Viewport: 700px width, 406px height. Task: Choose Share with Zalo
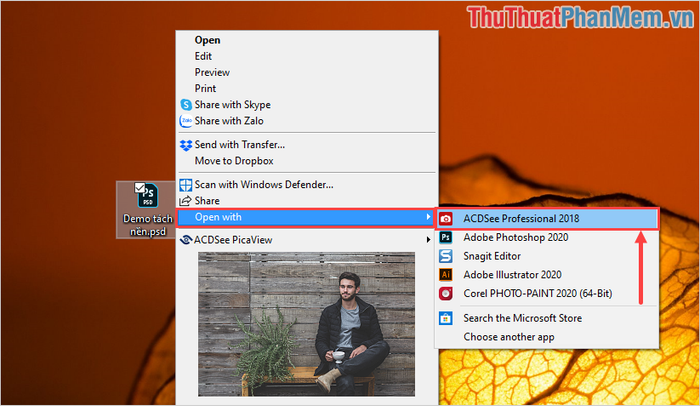307,121
